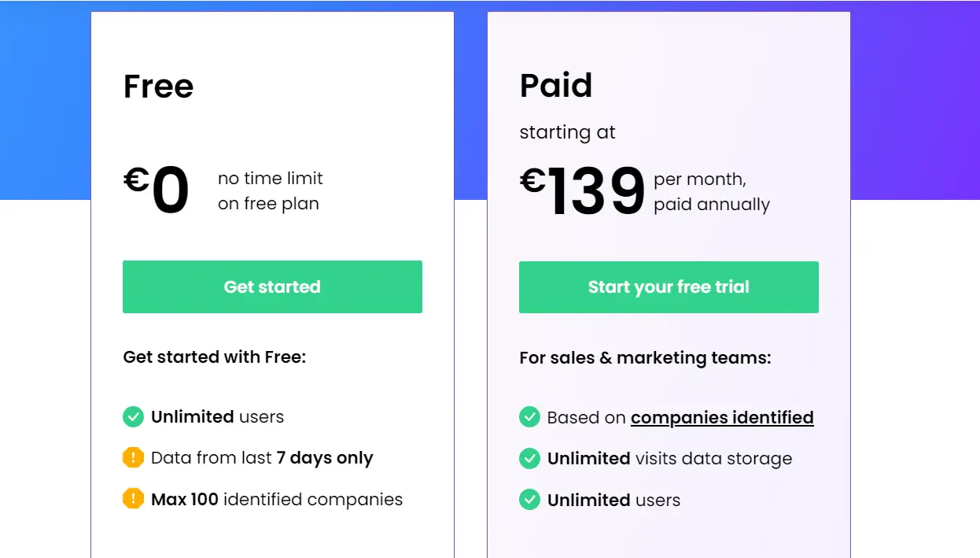Click the Max 100 identified companies text

pyautogui.click(x=276, y=499)
